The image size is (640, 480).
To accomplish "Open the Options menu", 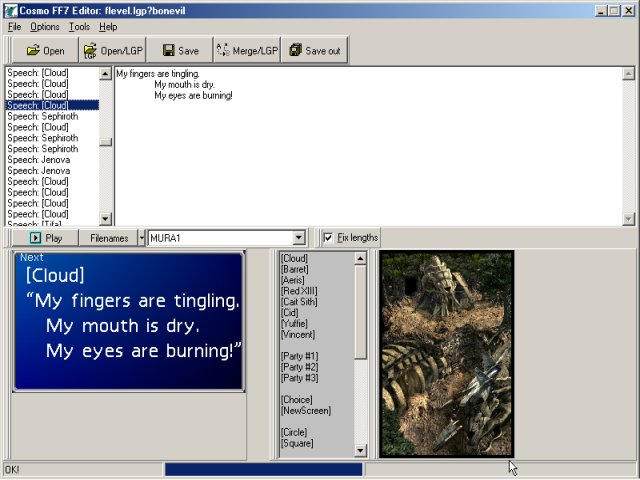I will point(44,27).
